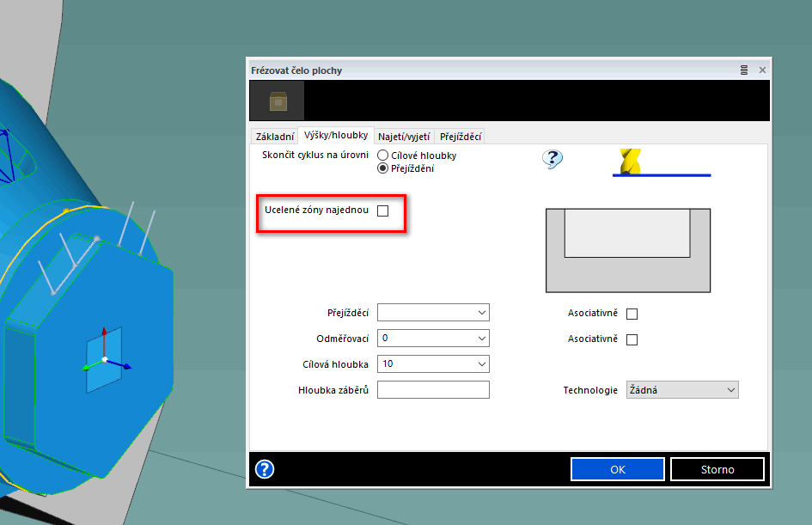812x525 pixels.
Task: Open the Technologie dropdown
Action: (x=730, y=390)
